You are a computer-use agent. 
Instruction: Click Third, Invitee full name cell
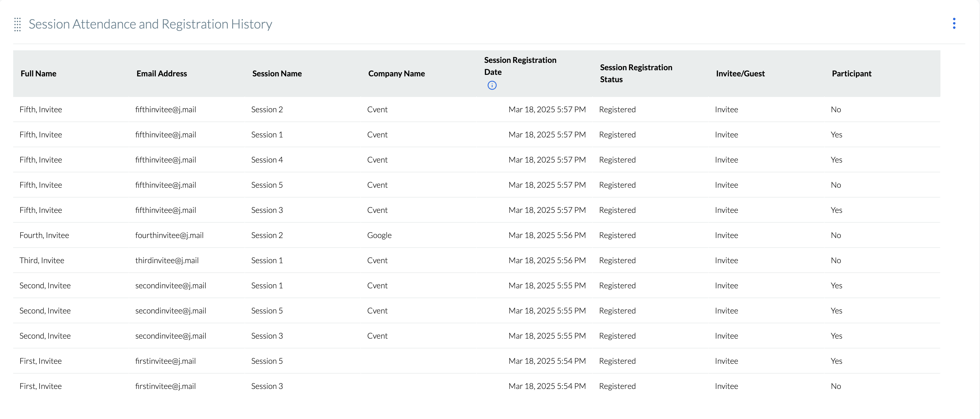(x=42, y=260)
